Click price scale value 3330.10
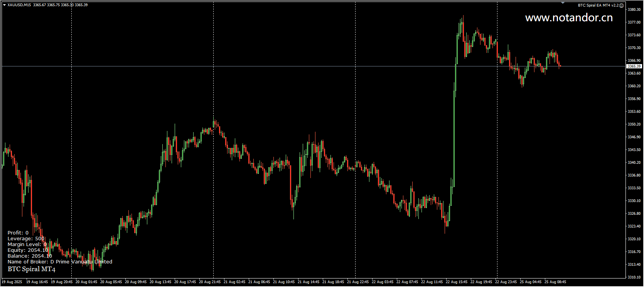The height and width of the screenshot is (287, 644). click(x=634, y=201)
